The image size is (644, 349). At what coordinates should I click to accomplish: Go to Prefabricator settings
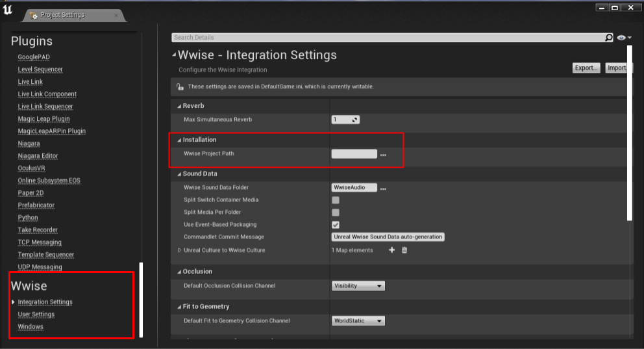tap(36, 205)
